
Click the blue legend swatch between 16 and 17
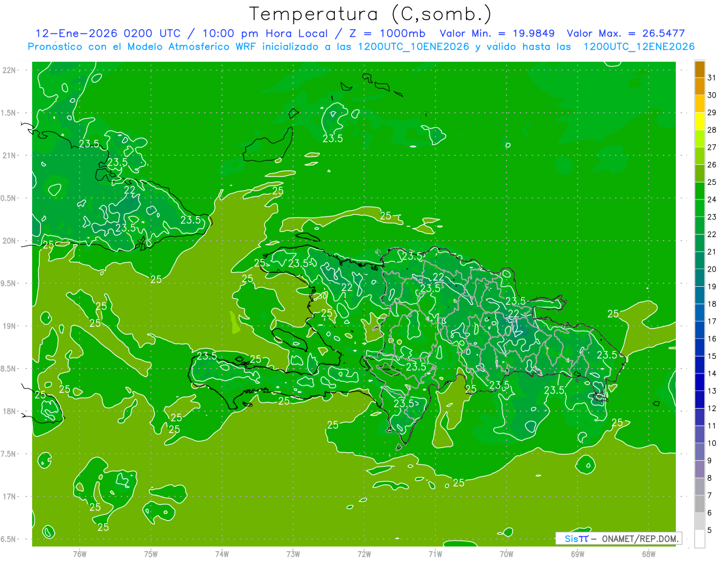tap(699, 330)
